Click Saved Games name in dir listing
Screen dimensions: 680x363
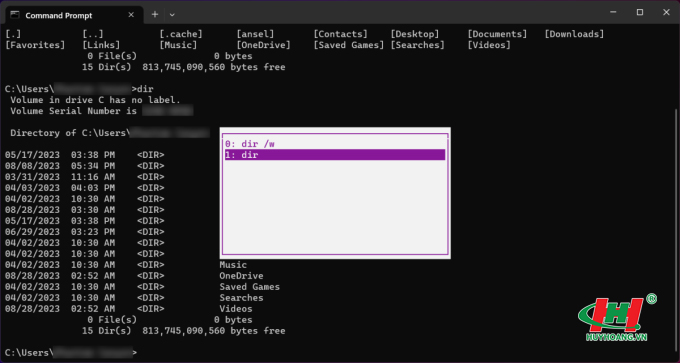[x=249, y=287]
